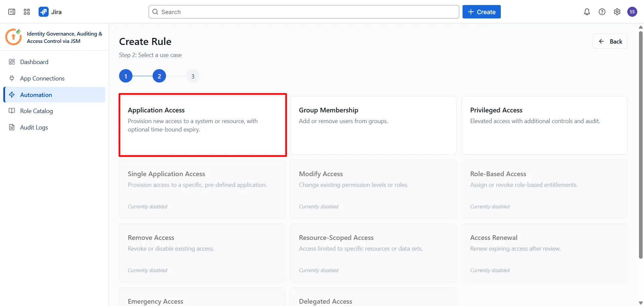
Task: Select the Group Membership use case card
Action: point(373,125)
